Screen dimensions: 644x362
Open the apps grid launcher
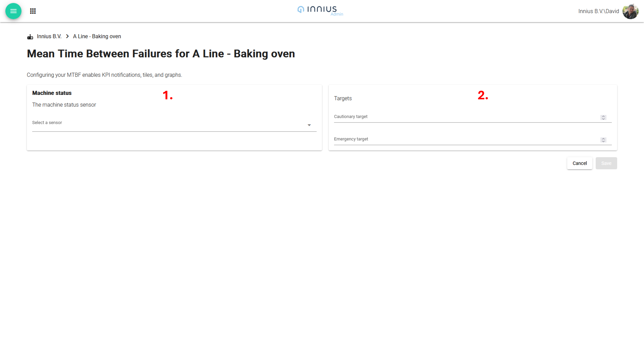point(33,11)
